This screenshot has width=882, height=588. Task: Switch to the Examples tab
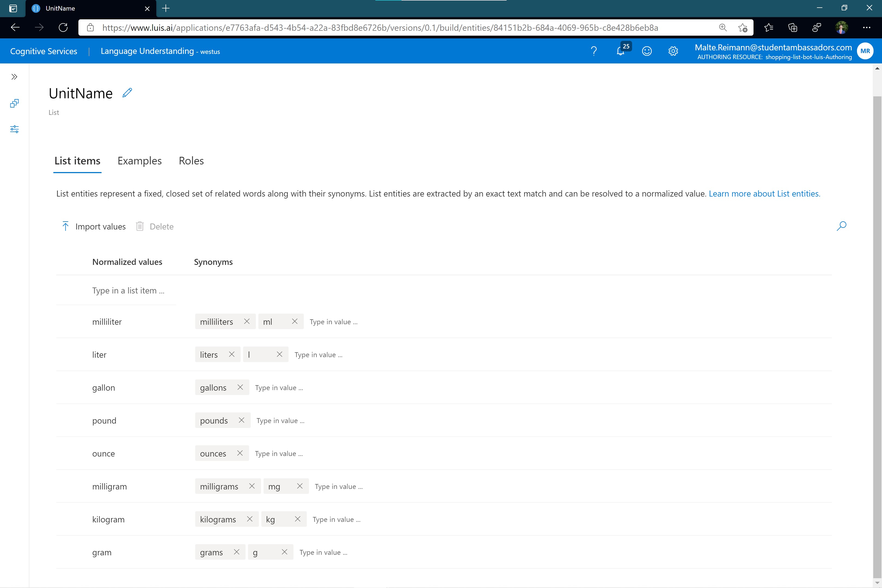click(139, 161)
